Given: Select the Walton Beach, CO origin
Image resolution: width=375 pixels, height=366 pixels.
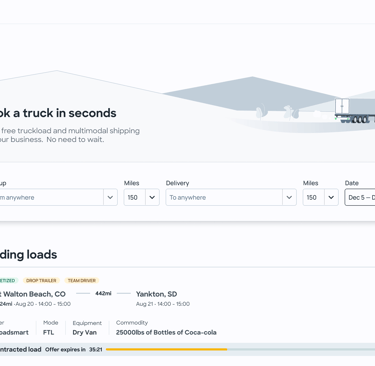Looking at the screenshot, I should coord(33,294).
